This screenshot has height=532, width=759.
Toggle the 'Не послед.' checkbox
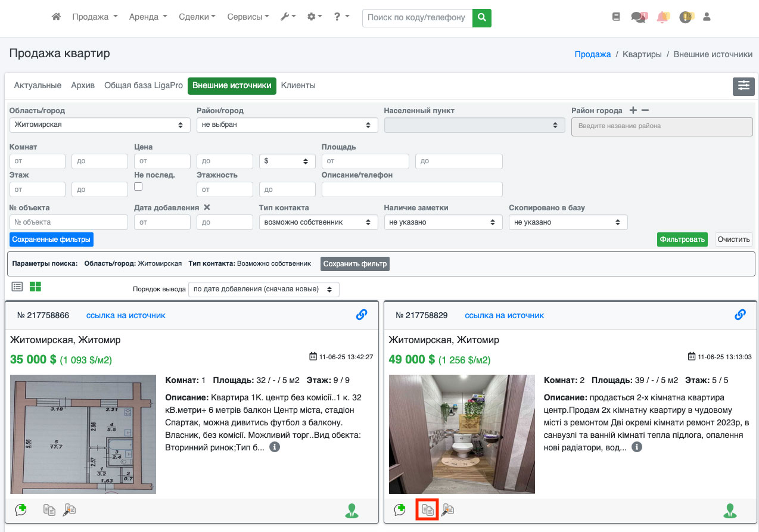pyautogui.click(x=138, y=186)
